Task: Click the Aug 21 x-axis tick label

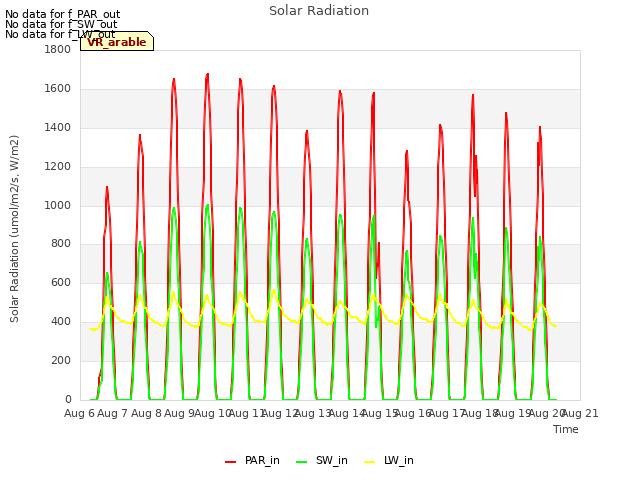Action: pos(580,413)
